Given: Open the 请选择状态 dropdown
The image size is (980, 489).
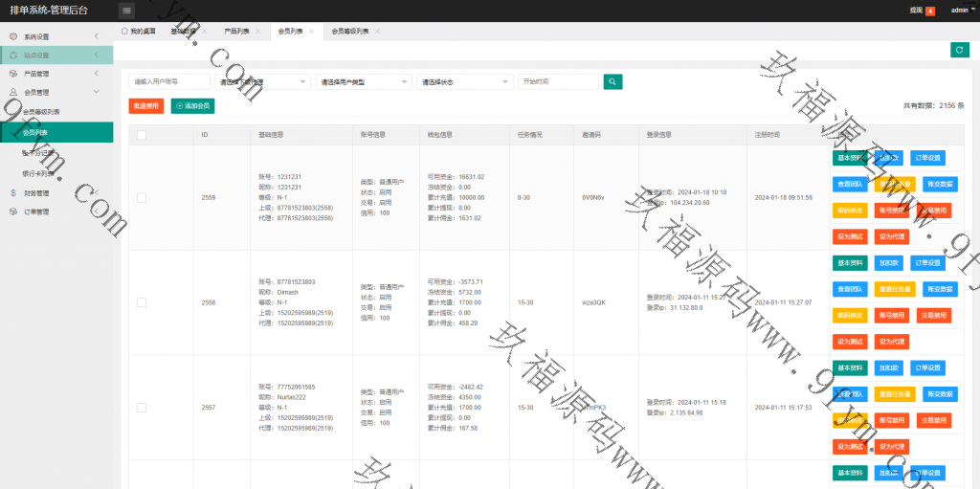Looking at the screenshot, I should pos(465,82).
